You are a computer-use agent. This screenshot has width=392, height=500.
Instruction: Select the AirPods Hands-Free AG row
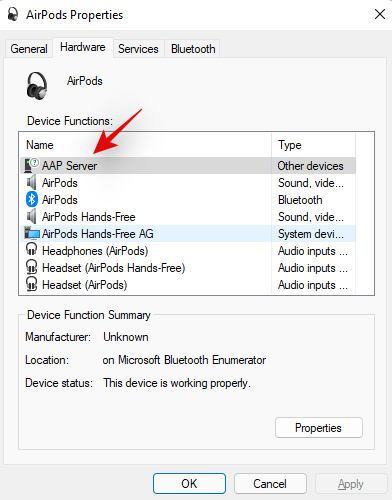pos(188,234)
